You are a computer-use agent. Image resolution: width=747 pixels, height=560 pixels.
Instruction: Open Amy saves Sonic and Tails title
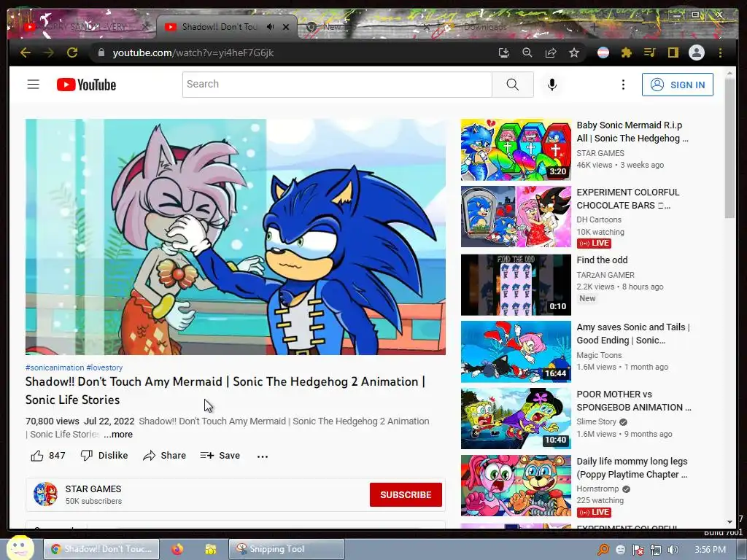point(633,333)
